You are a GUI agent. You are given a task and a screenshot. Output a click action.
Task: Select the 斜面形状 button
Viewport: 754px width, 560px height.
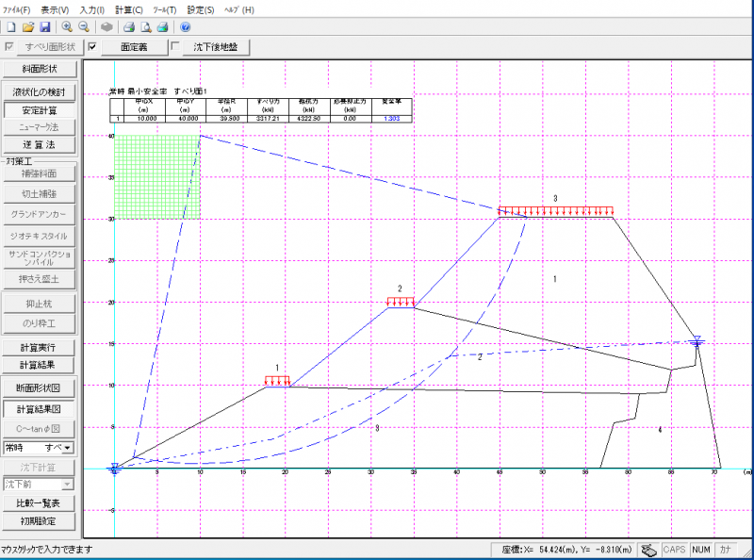40,69
